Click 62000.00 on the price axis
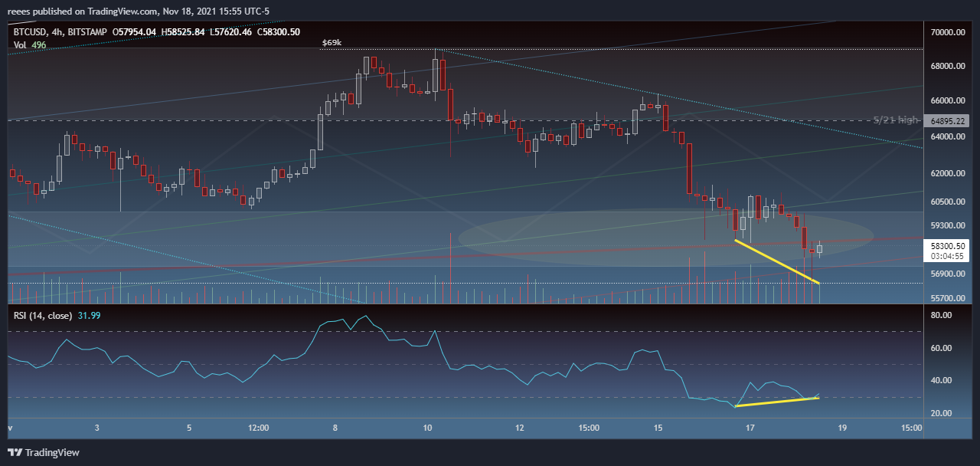The height and width of the screenshot is (466, 980). pyautogui.click(x=948, y=173)
